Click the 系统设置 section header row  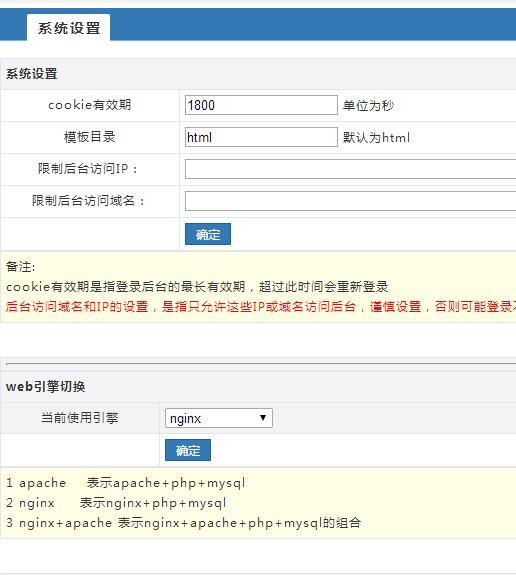click(x=258, y=74)
